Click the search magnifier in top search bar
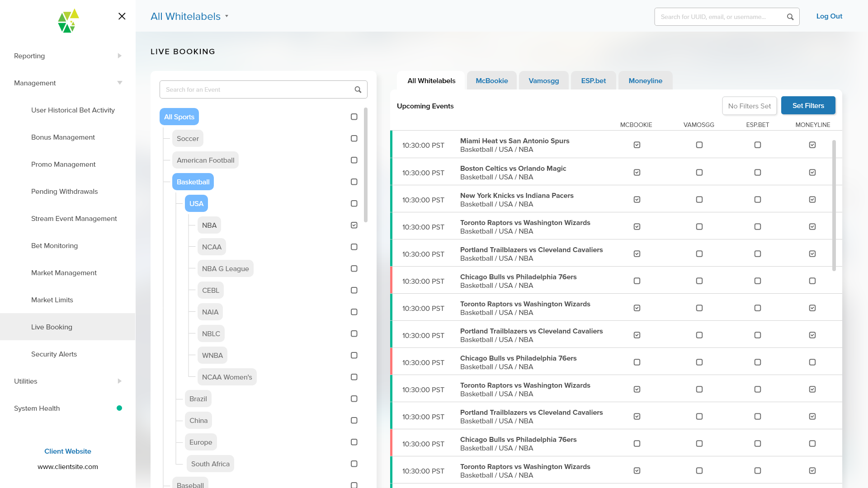The width and height of the screenshot is (868, 488). tap(790, 17)
